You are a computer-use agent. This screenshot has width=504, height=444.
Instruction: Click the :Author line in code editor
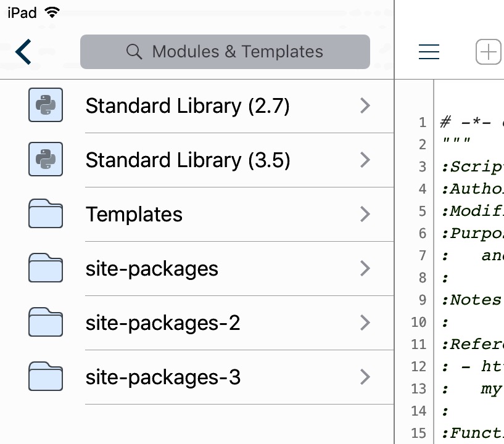(x=473, y=189)
